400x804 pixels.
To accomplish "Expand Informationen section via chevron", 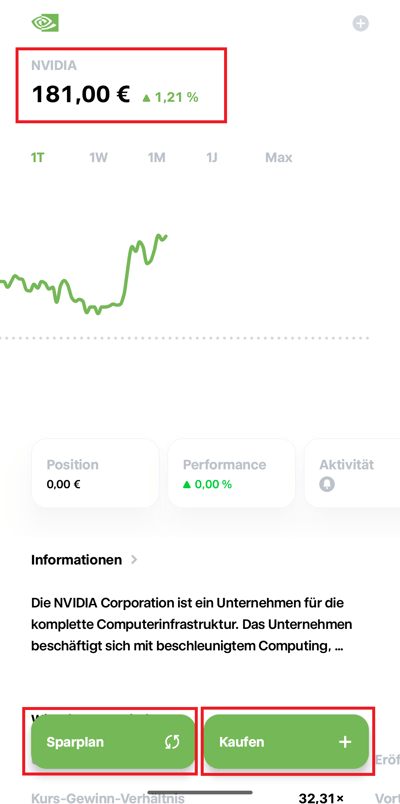I will click(134, 559).
